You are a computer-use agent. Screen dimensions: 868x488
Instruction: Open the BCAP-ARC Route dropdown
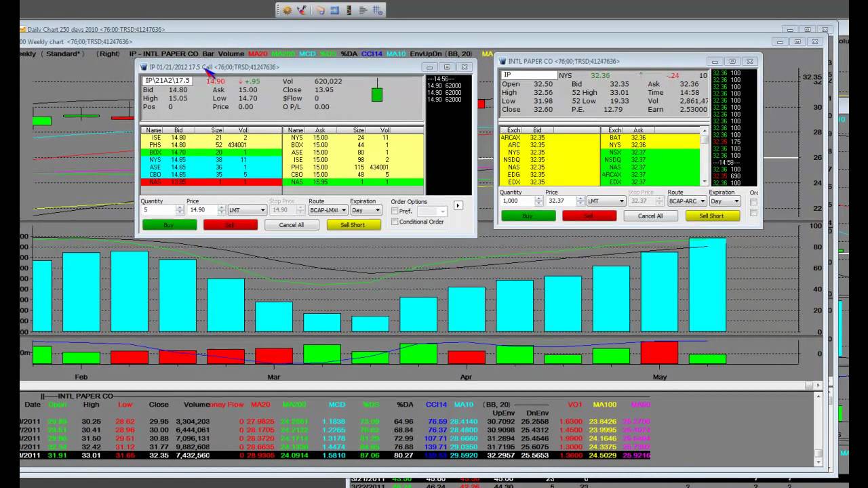[687, 201]
